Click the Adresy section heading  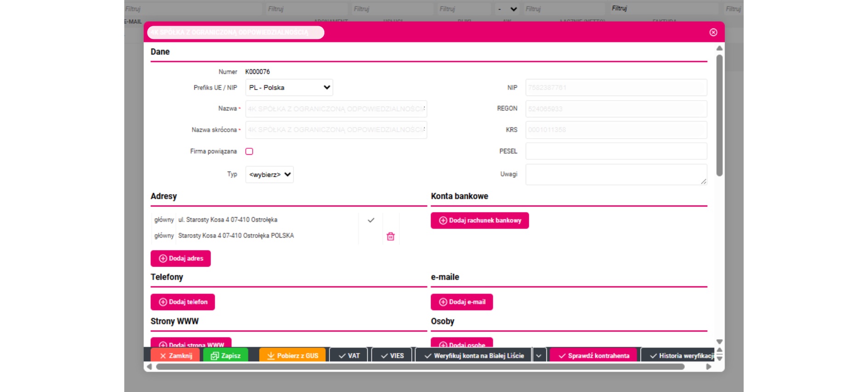[x=164, y=196]
